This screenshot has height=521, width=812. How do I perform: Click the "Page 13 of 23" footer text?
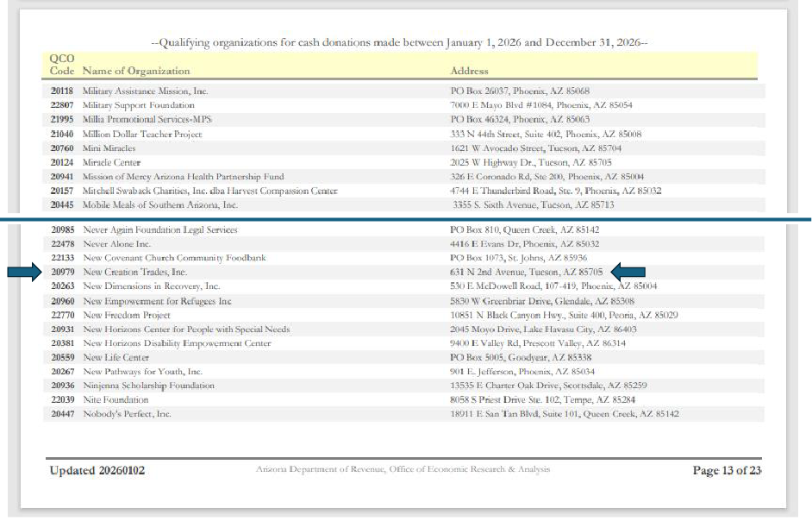point(727,470)
